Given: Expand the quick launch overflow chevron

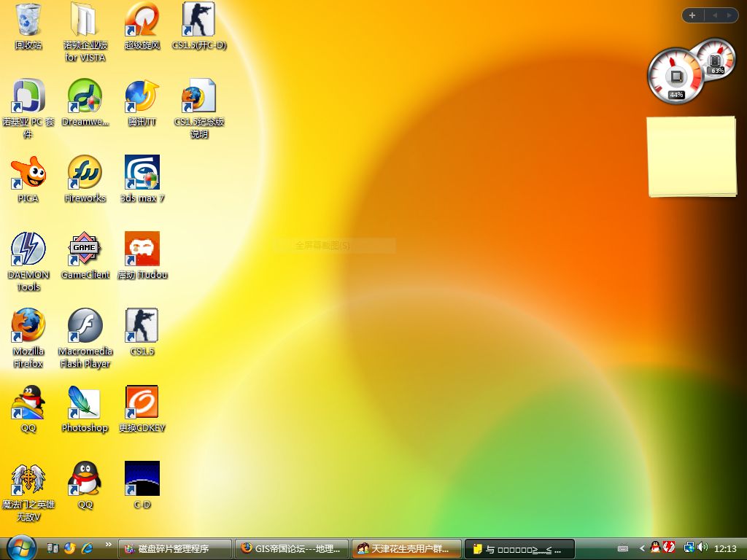Looking at the screenshot, I should click(109, 545).
